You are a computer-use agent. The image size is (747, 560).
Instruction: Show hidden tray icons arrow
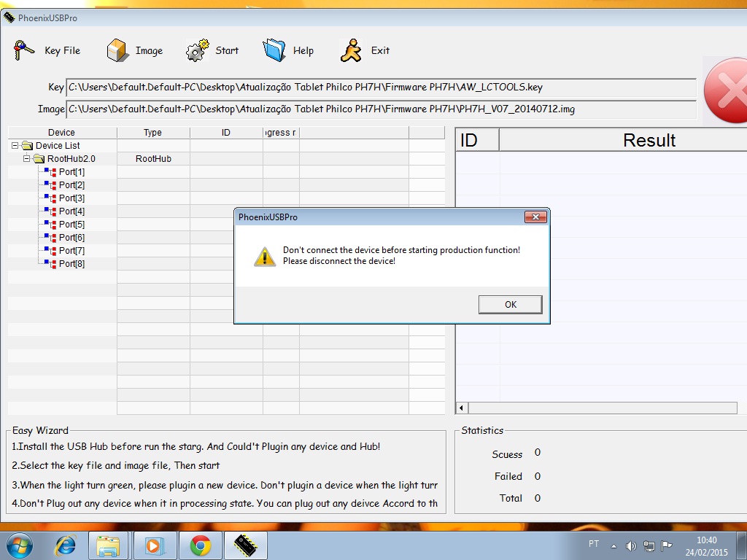click(x=614, y=546)
